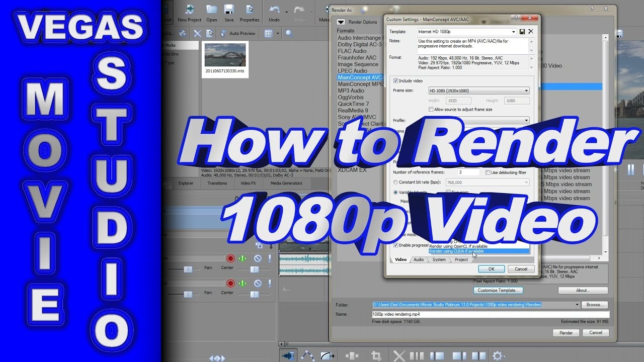Screen dimensions: 644x362
Task: Select Image Sequence format
Action: click(x=358, y=64)
